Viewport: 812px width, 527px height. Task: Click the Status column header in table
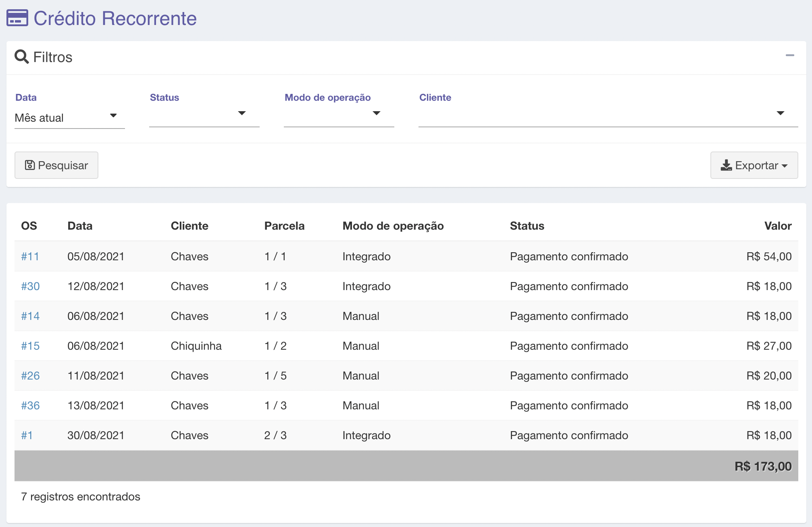(x=527, y=226)
